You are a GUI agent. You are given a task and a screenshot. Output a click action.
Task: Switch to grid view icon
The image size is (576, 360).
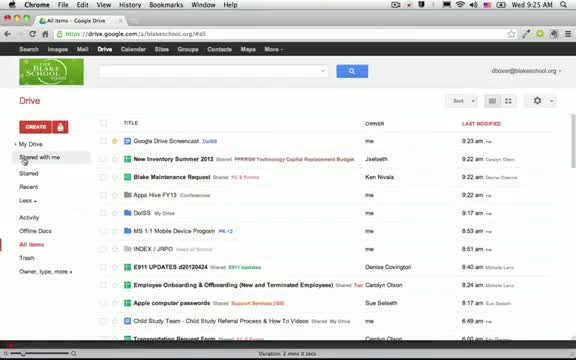pos(508,101)
